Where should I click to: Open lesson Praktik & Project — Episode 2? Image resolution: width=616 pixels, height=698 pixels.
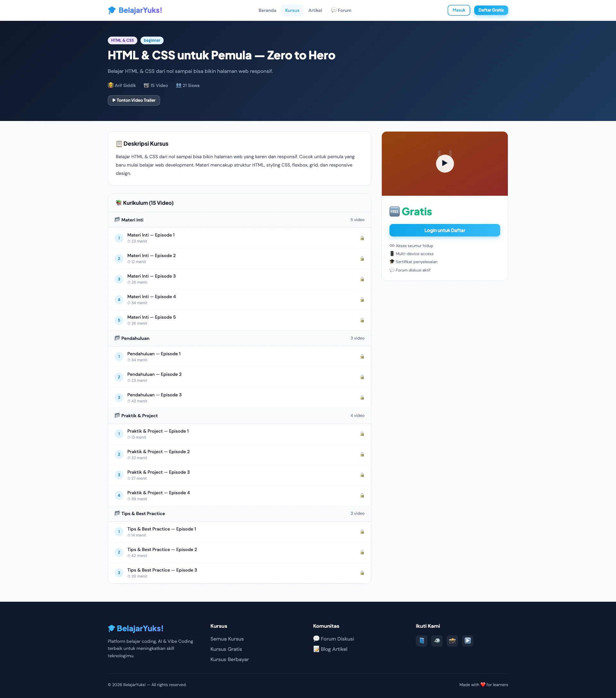(x=239, y=454)
